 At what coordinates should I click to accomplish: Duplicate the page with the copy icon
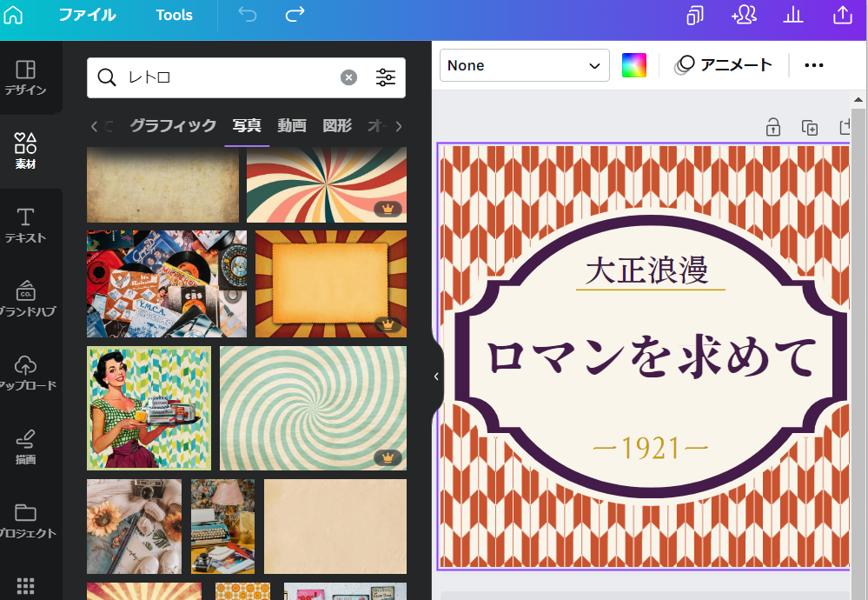tap(810, 128)
